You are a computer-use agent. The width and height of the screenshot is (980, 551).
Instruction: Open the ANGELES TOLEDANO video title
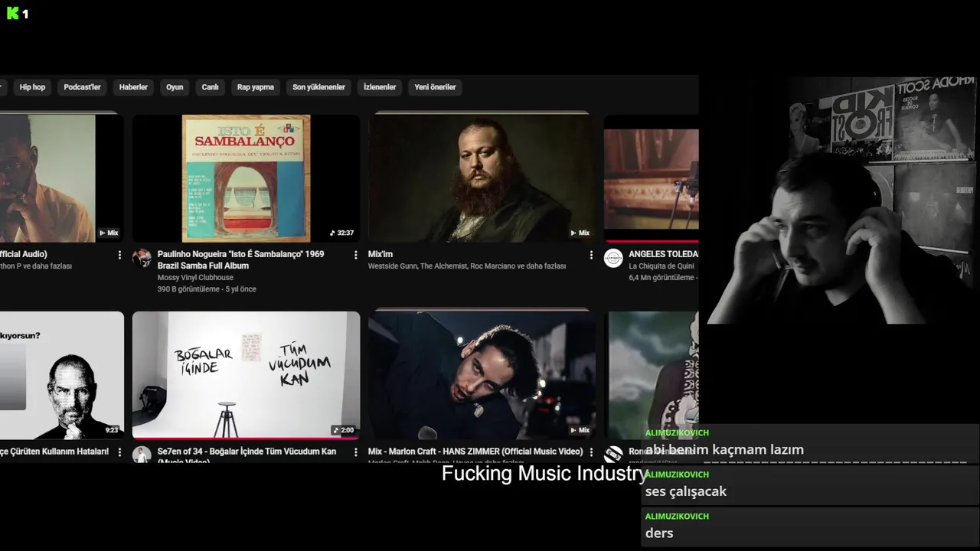pos(663,254)
